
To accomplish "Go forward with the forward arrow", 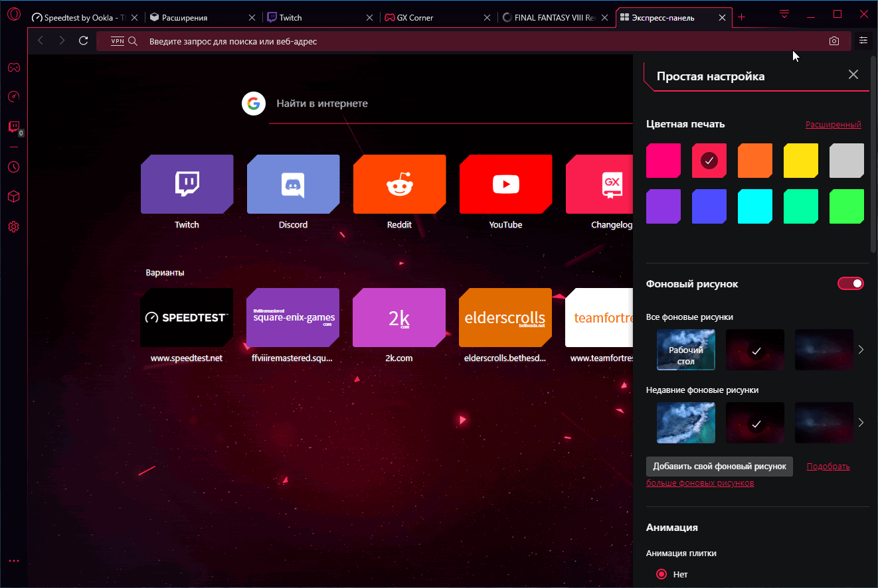I will coord(62,41).
